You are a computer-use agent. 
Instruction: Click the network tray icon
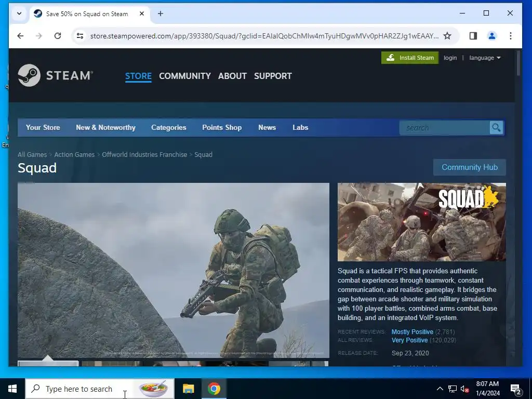[x=453, y=389]
